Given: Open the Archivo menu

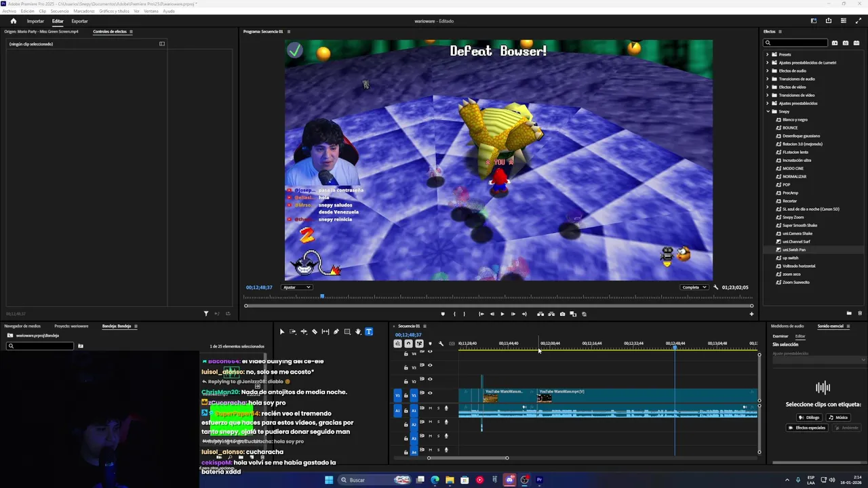Looking at the screenshot, I should (x=9, y=12).
